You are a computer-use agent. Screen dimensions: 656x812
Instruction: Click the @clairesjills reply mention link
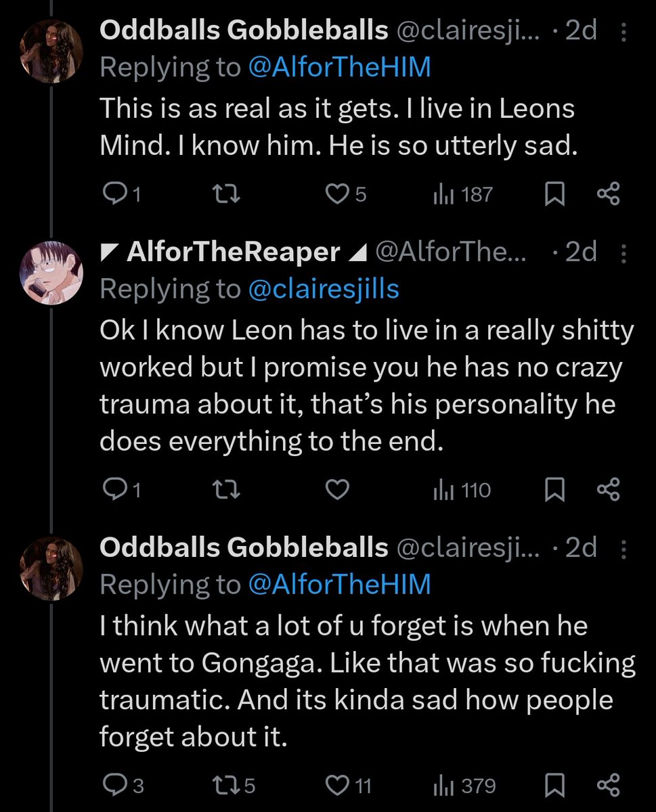[x=324, y=289]
